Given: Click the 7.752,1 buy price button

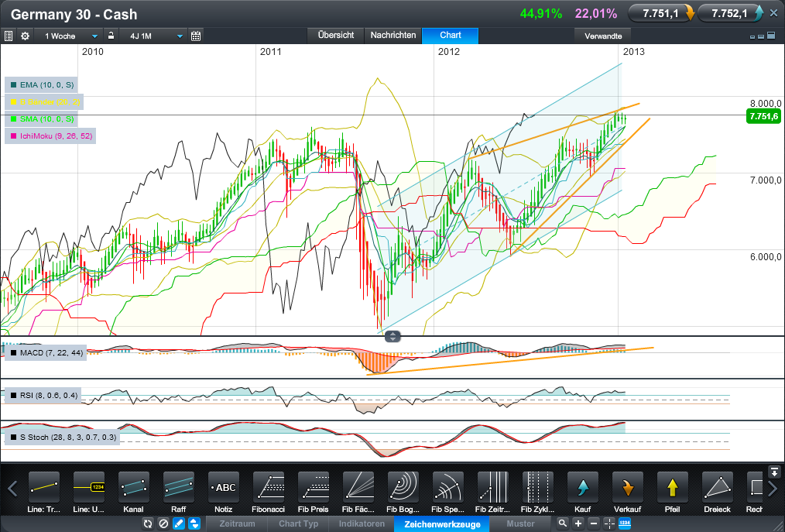Looking at the screenshot, I should 728,13.
